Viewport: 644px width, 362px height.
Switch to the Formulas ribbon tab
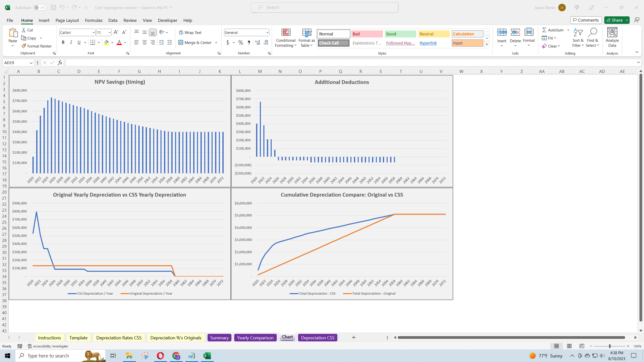(94, 20)
